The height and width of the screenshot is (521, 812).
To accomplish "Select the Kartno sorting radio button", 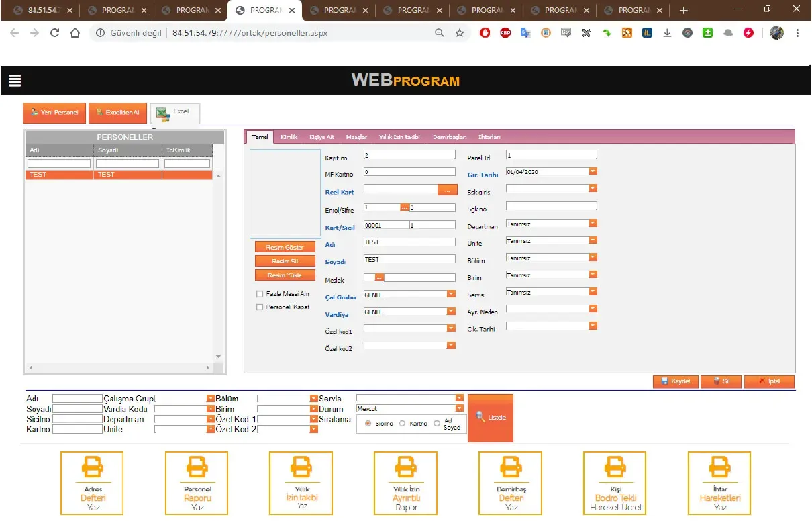I will (x=403, y=424).
